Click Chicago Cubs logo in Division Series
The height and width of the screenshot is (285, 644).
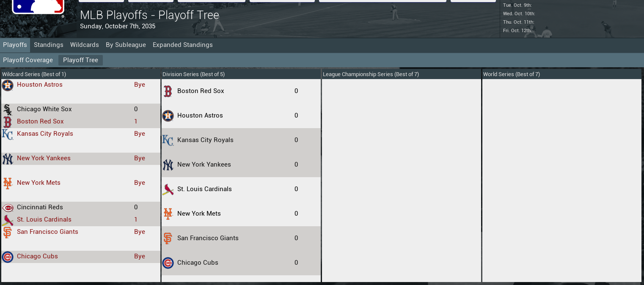click(x=168, y=263)
